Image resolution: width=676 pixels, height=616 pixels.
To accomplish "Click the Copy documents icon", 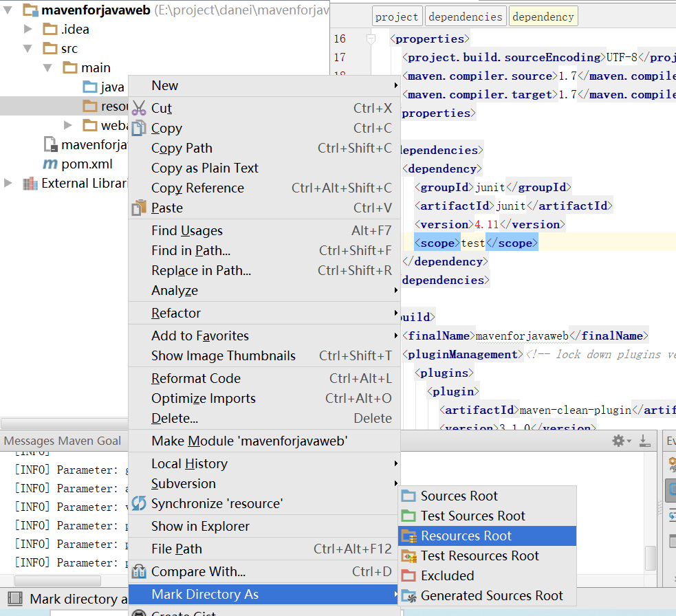I will click(139, 128).
